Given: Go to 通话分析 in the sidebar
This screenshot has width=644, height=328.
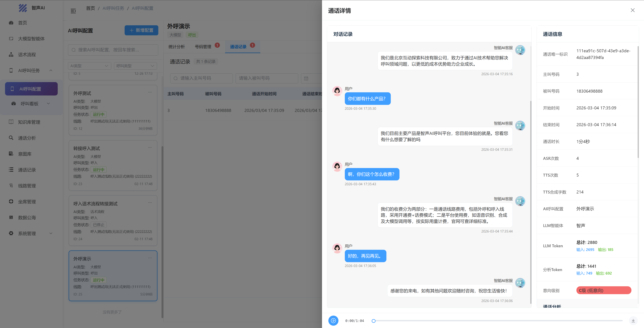Looking at the screenshot, I should coord(27,138).
